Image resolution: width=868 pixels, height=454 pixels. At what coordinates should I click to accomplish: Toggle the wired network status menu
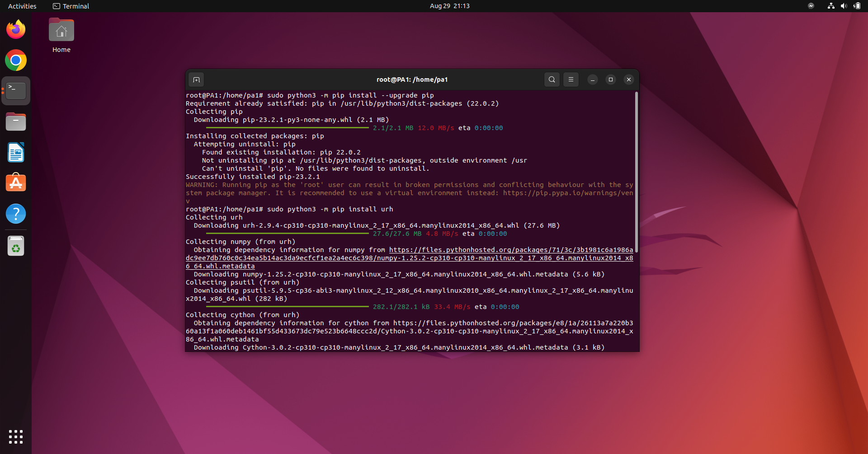pos(831,6)
